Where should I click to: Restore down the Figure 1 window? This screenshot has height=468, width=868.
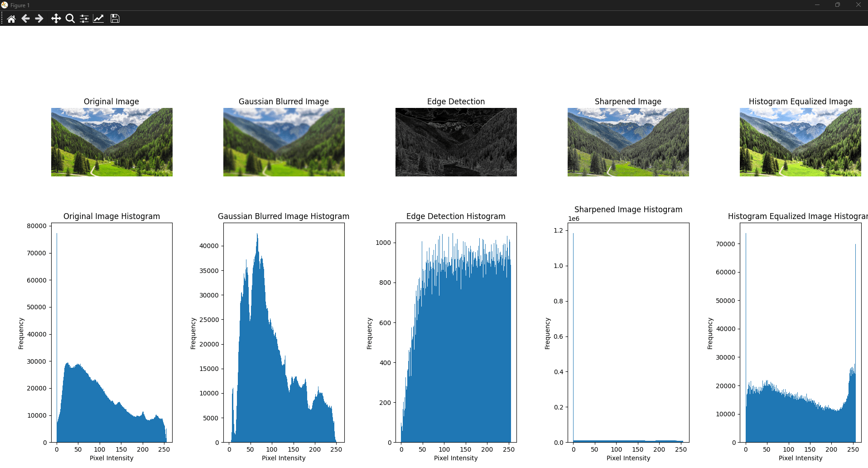coord(838,5)
